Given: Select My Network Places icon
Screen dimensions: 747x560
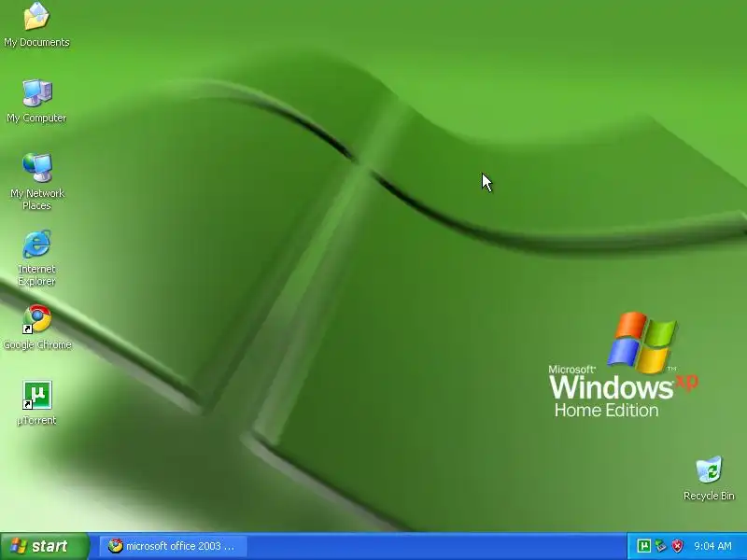Looking at the screenshot, I should (36, 168).
